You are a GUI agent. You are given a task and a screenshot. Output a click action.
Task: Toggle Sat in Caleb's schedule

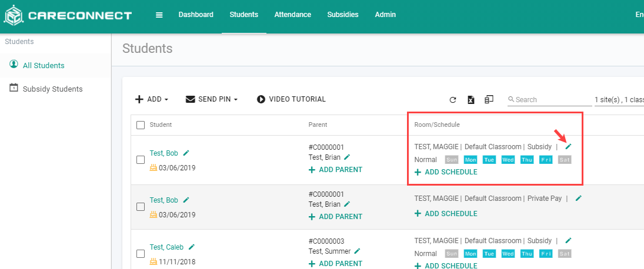(565, 254)
